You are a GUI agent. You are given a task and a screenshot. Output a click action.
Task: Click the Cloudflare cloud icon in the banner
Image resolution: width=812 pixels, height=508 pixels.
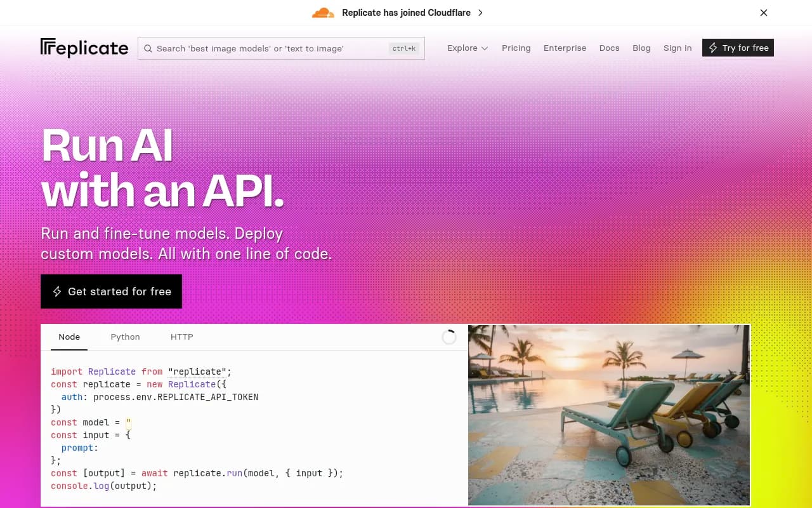[x=323, y=12]
